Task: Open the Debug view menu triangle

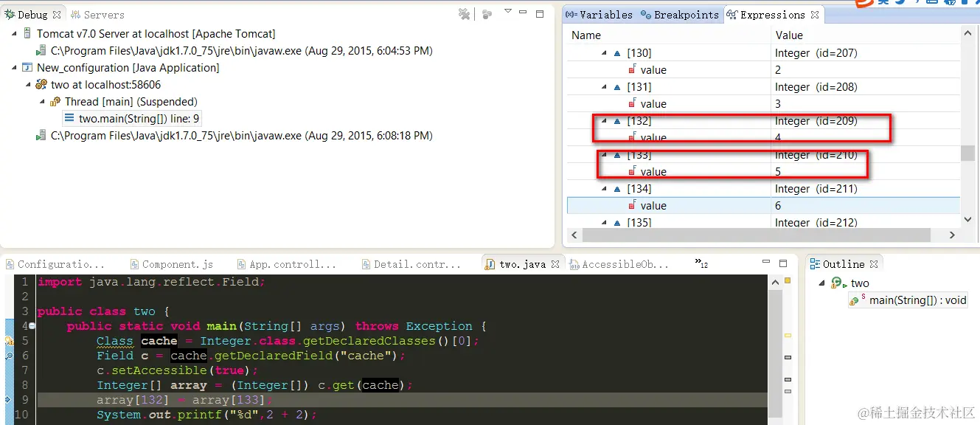Action: [508, 11]
